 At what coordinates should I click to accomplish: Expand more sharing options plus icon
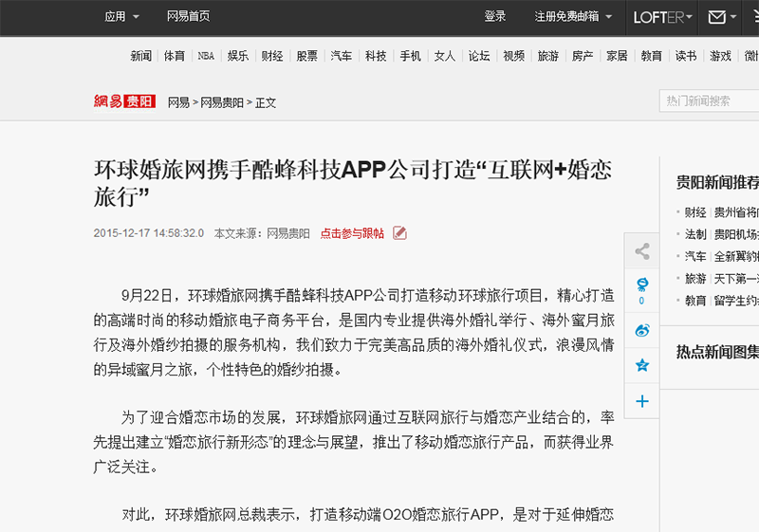click(x=642, y=401)
